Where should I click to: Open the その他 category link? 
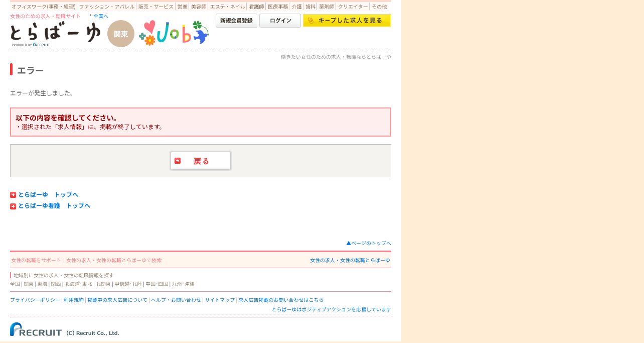[x=379, y=7]
